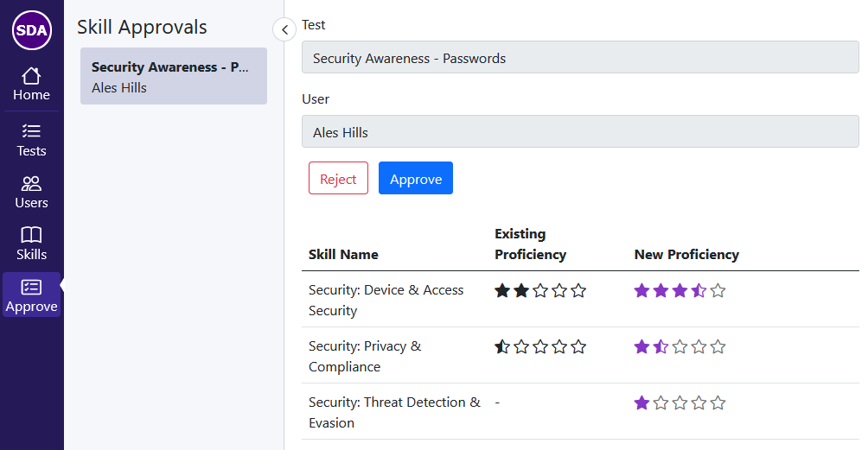This screenshot has height=450, width=868.
Task: Go to Home in sidebar
Action: point(31,85)
